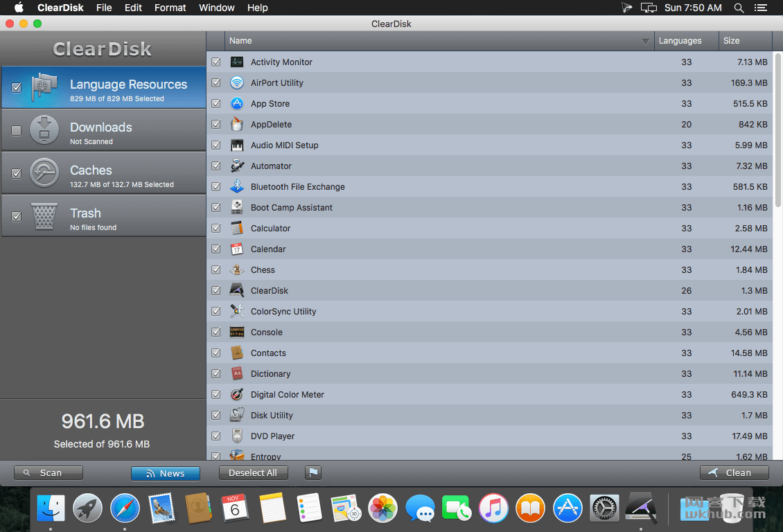Uncheck the ClearDisk row checkbox
The height and width of the screenshot is (532, 783).
(x=215, y=290)
